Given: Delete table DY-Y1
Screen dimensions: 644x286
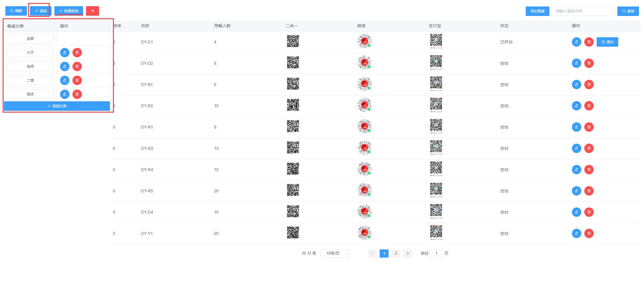Looking at the screenshot, I should tap(589, 233).
